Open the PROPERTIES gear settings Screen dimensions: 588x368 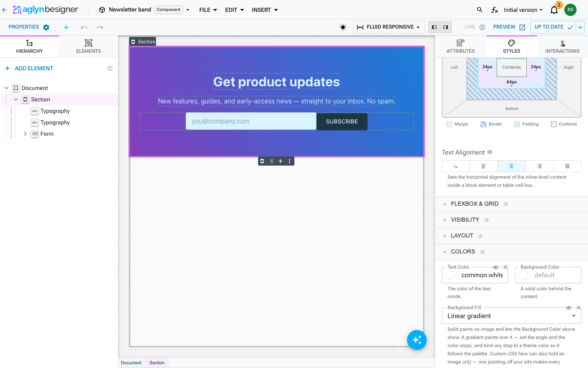click(x=46, y=27)
